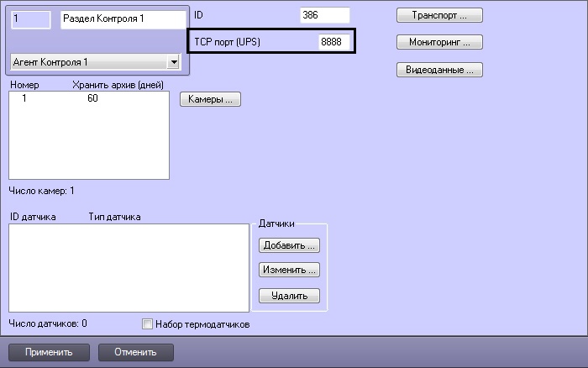Select camera number 1 in list
This screenshot has height=368, width=588.
[x=24, y=99]
